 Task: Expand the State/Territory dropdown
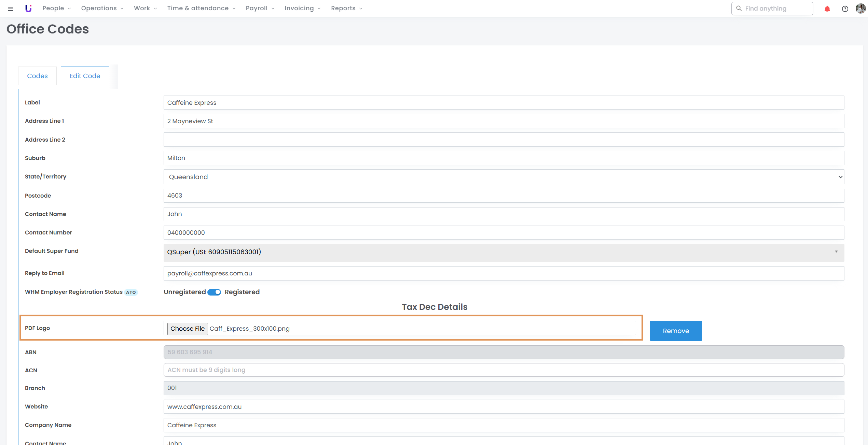[x=504, y=177]
